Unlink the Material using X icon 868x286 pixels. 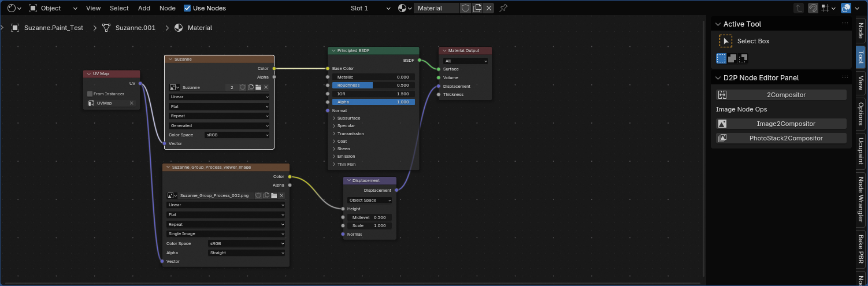coord(489,8)
